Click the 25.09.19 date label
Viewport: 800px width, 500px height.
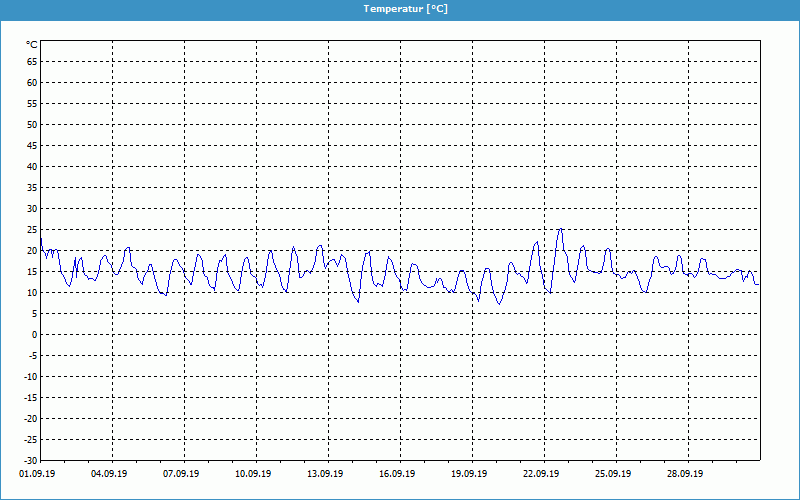click(x=614, y=474)
